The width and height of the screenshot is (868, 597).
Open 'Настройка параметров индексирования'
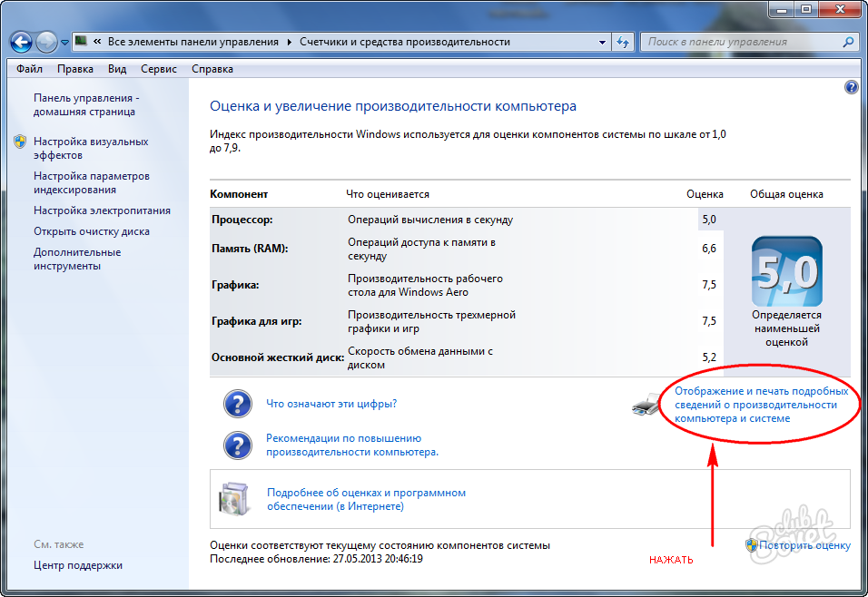pos(92,182)
